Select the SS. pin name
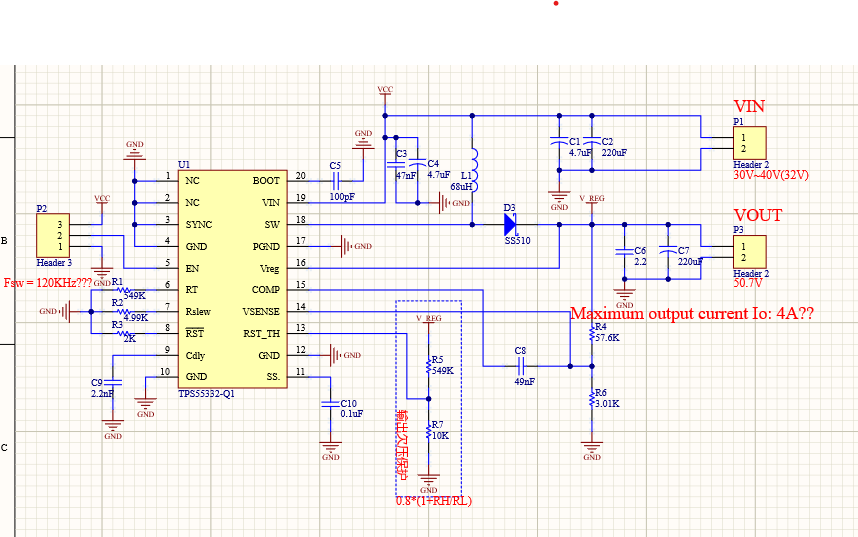This screenshot has height=537, width=858. pos(273,377)
